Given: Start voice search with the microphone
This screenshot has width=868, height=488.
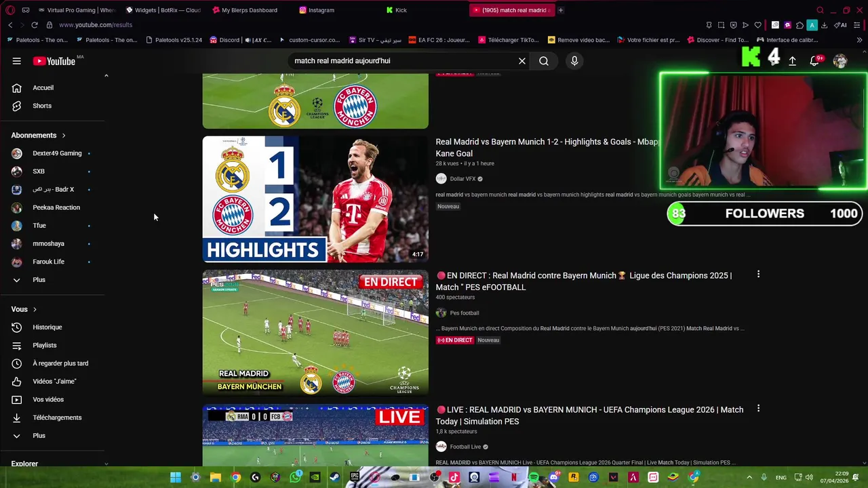Looking at the screenshot, I should (574, 61).
